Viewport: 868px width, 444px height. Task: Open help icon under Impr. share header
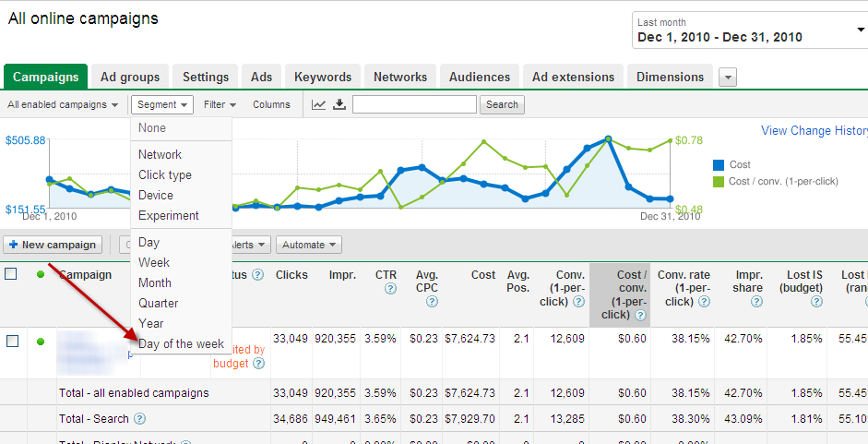756,302
